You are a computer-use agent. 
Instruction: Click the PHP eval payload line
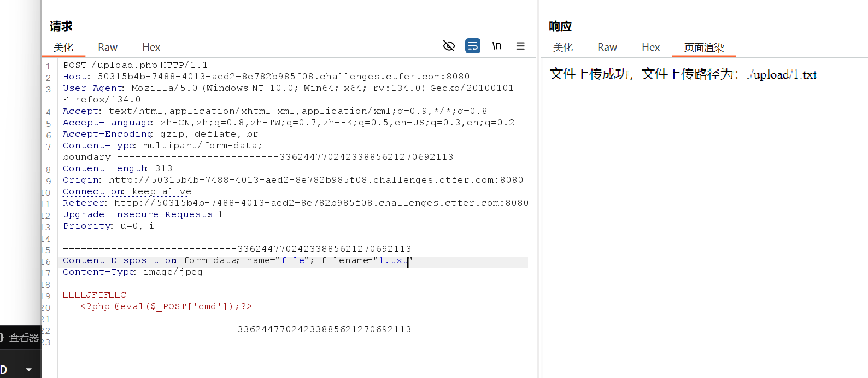(x=166, y=306)
